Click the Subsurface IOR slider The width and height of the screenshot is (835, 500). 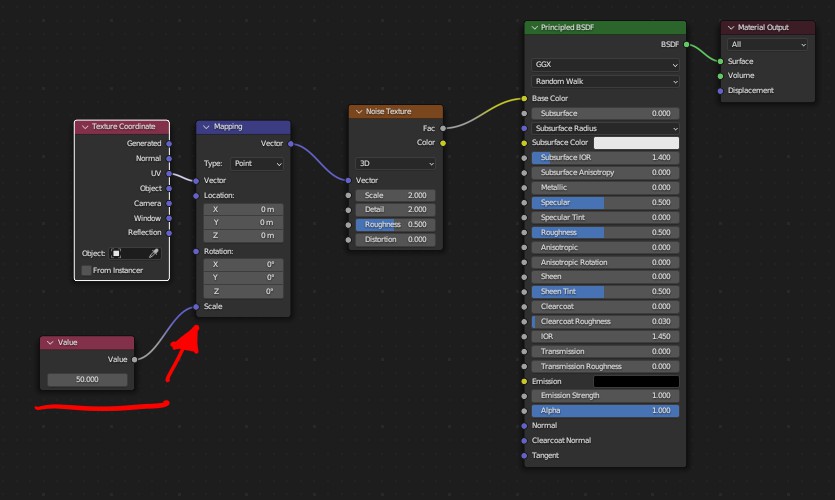tap(605, 158)
